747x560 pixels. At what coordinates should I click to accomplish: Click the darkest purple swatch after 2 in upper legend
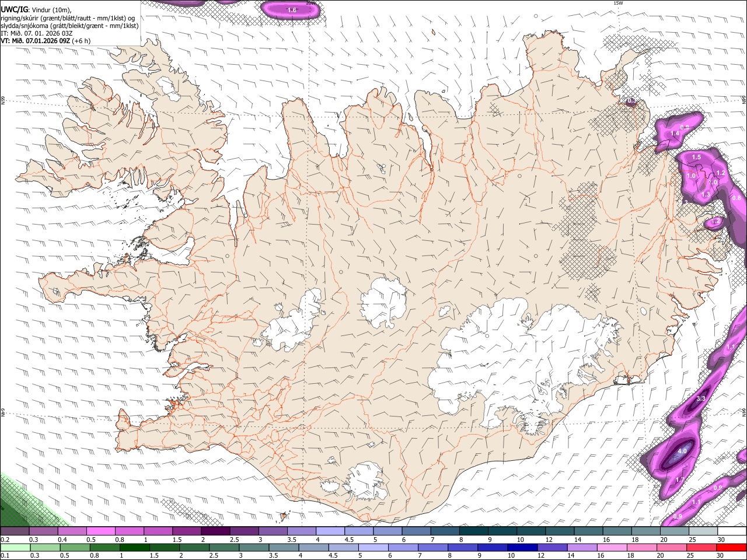(215, 531)
